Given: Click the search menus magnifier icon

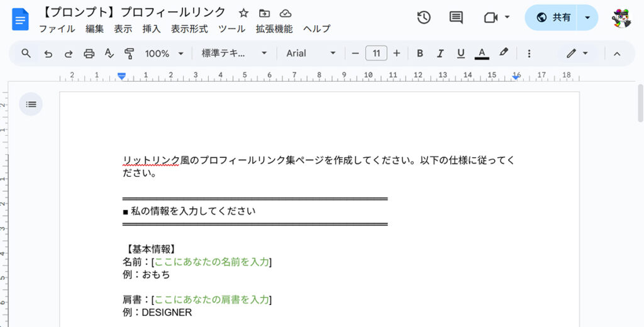Looking at the screenshot, I should click(x=26, y=53).
